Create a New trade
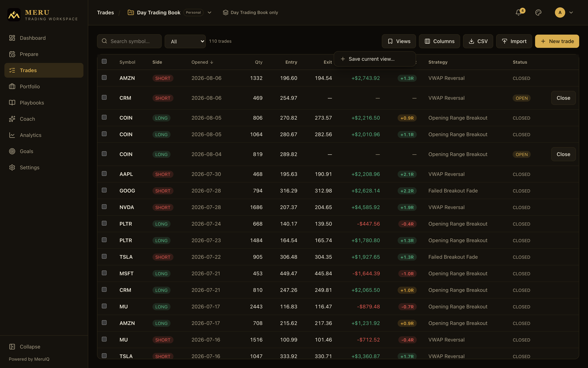 557,41
